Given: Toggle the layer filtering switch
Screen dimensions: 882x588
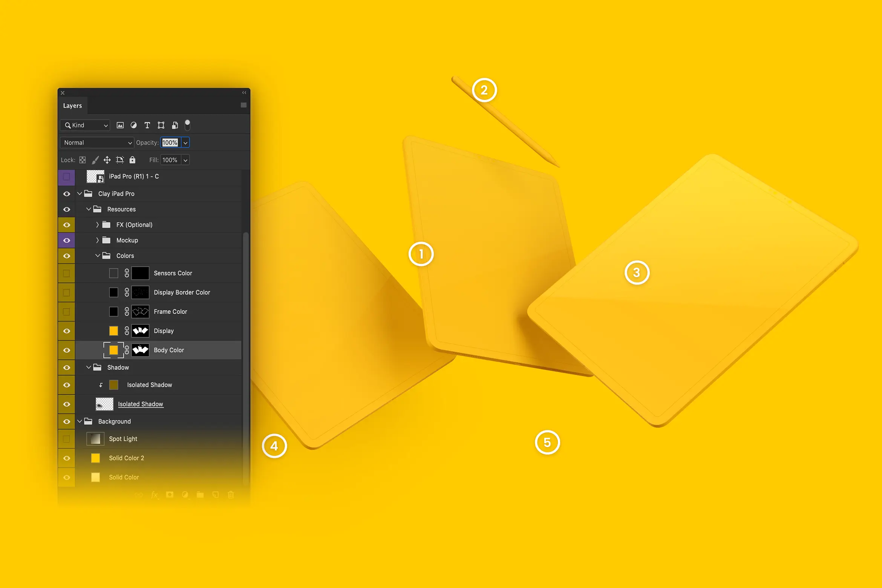Looking at the screenshot, I should click(x=187, y=125).
